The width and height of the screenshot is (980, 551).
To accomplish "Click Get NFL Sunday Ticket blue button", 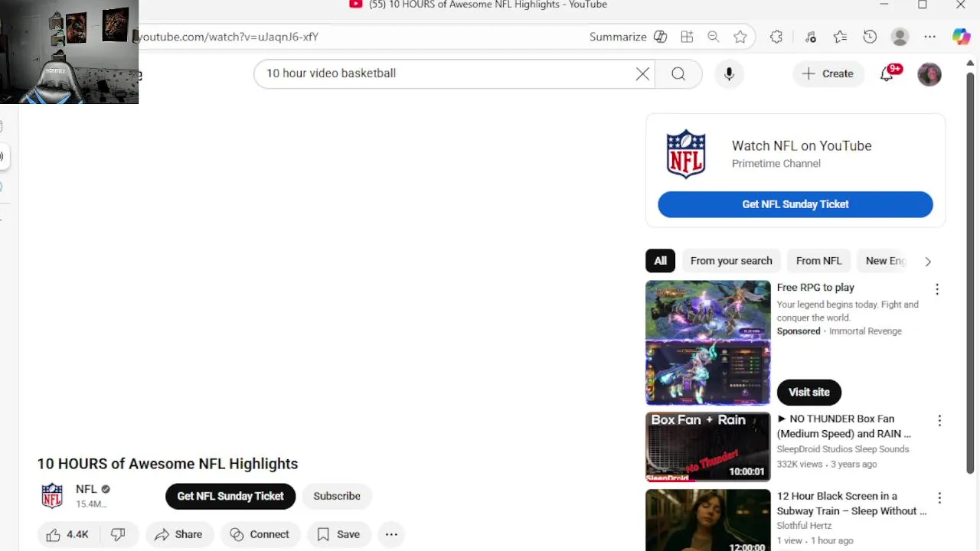I will [795, 204].
